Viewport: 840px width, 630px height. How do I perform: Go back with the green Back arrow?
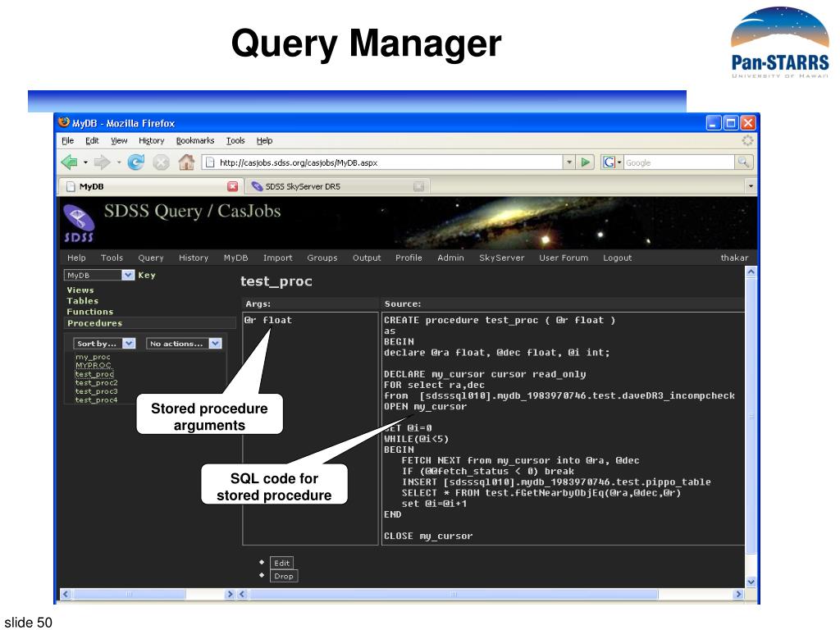[70, 162]
